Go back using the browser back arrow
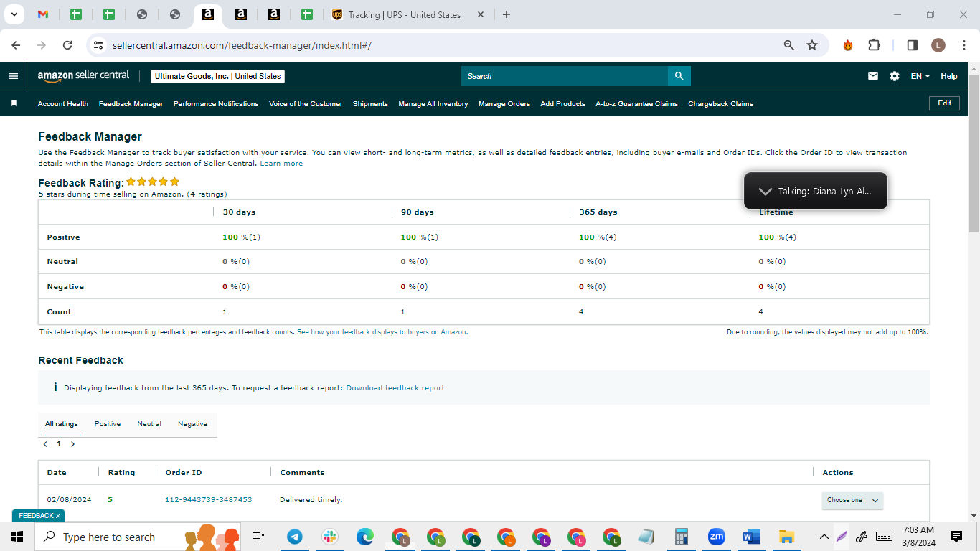Image resolution: width=980 pixels, height=551 pixels. point(16,44)
